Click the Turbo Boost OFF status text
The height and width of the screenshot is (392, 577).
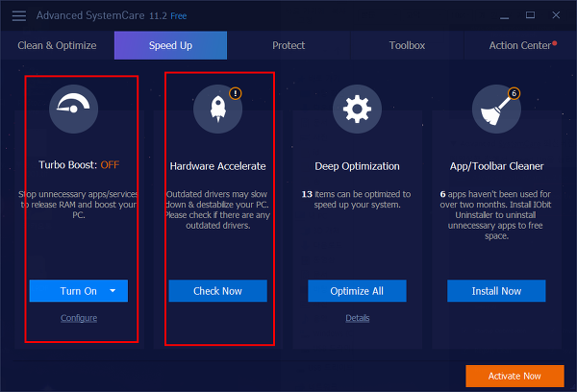[110, 164]
